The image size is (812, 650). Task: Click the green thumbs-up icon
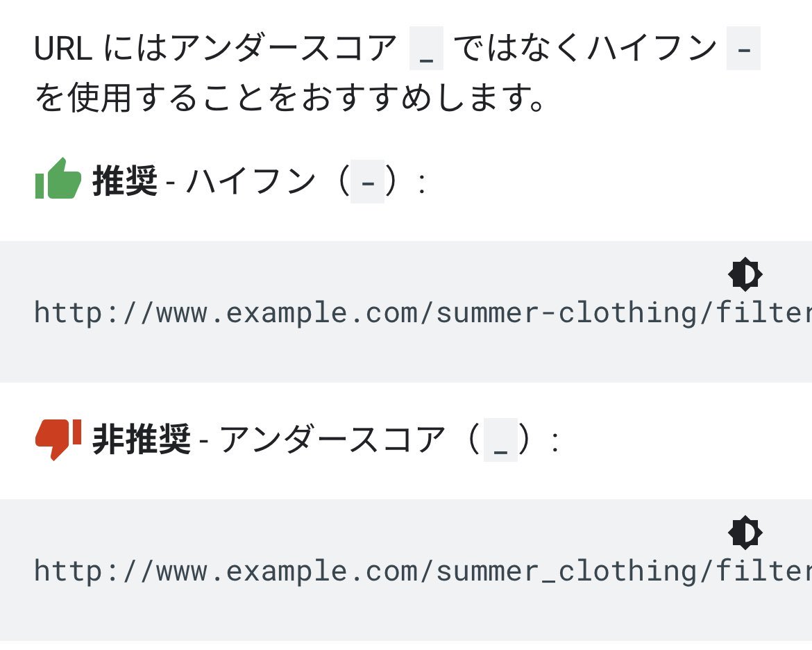58,178
